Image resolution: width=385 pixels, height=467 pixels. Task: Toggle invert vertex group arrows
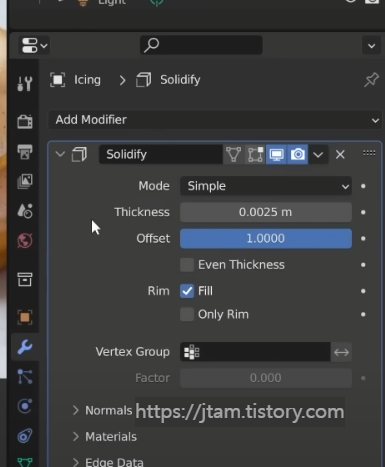point(341,352)
